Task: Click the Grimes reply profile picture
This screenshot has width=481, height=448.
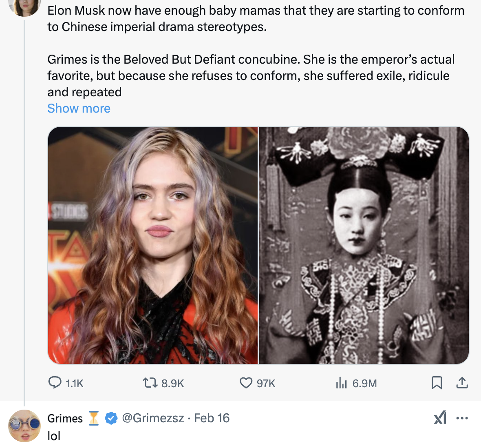Action: [x=24, y=426]
